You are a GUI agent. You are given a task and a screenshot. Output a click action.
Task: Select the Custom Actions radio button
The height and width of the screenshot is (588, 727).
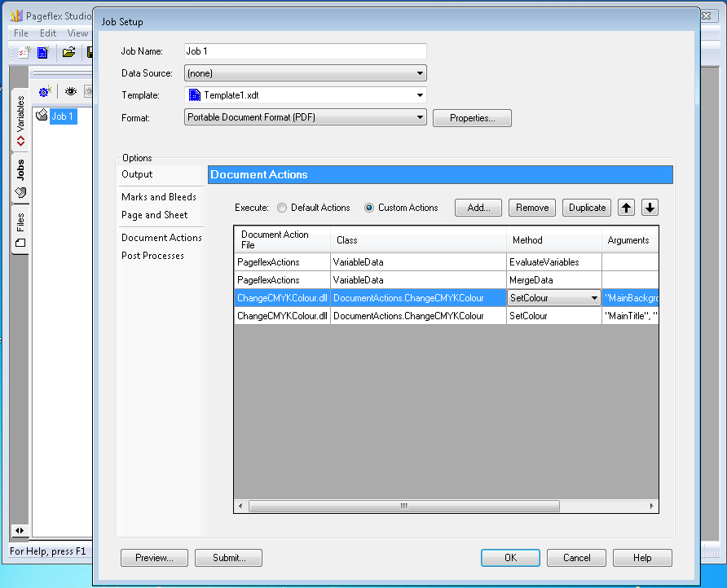(x=369, y=208)
